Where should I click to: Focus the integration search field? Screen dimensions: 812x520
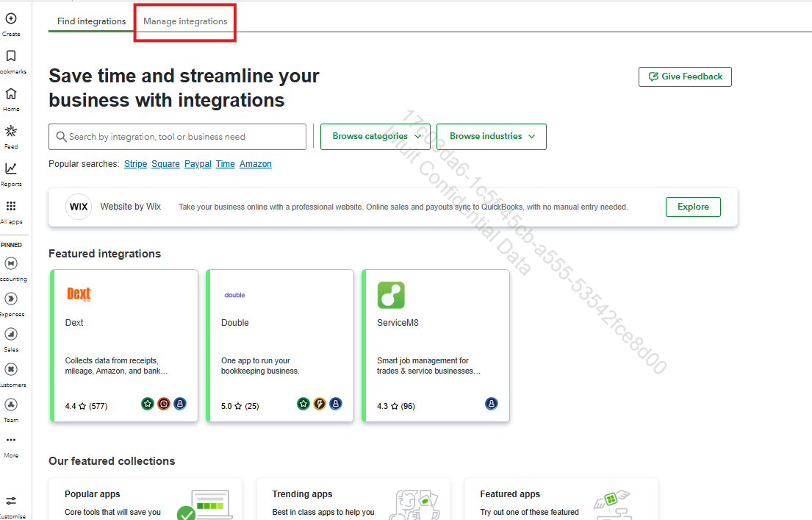pos(178,137)
